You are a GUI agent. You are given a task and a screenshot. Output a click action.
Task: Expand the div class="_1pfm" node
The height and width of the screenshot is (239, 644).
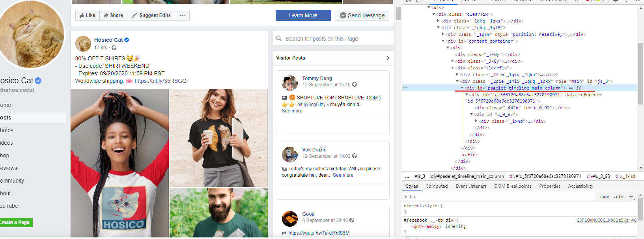pyautogui.click(x=443, y=34)
